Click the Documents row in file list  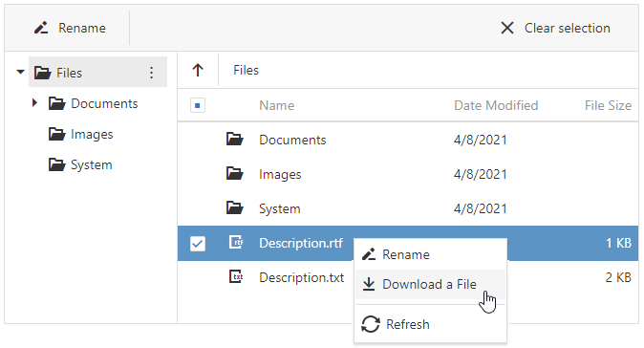point(408,140)
